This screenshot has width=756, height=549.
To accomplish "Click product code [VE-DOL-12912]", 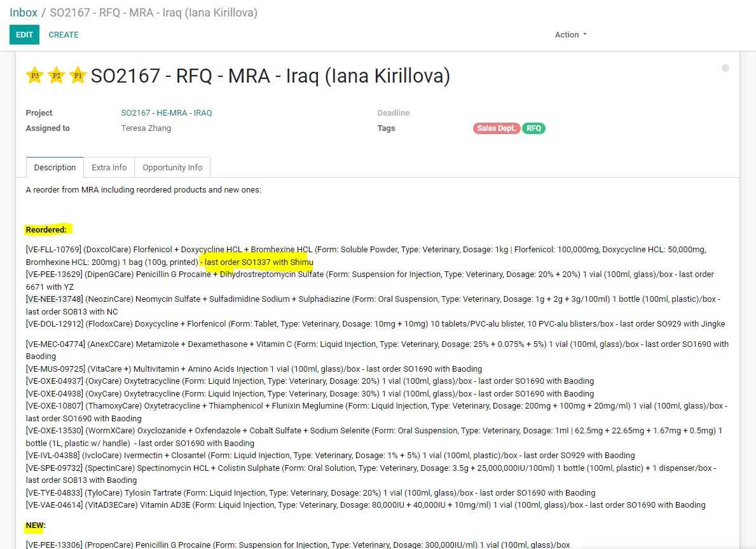I will 55,324.
